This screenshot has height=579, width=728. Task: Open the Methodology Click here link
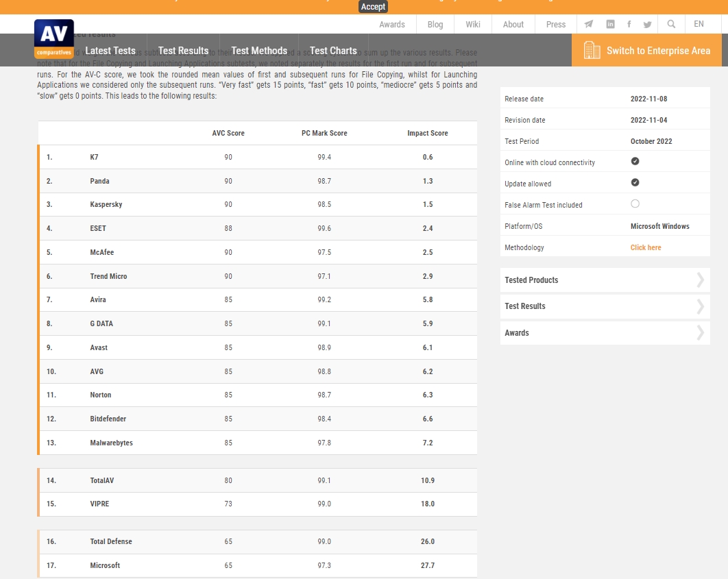646,247
